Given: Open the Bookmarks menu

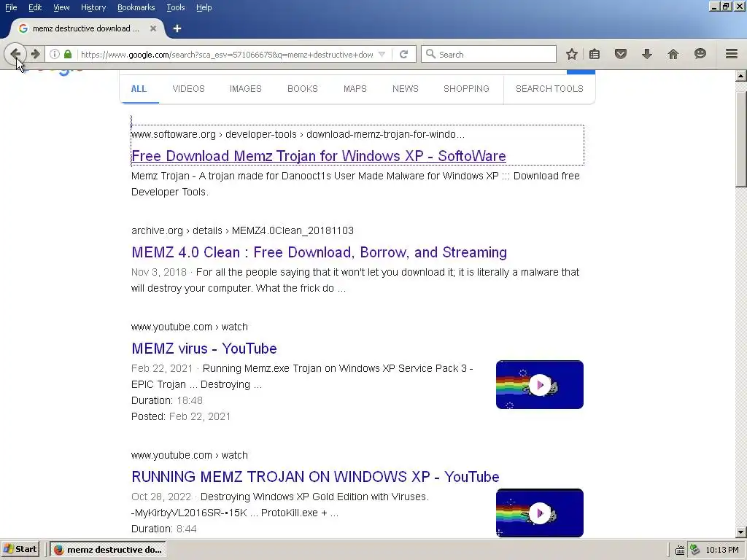Looking at the screenshot, I should click(136, 7).
